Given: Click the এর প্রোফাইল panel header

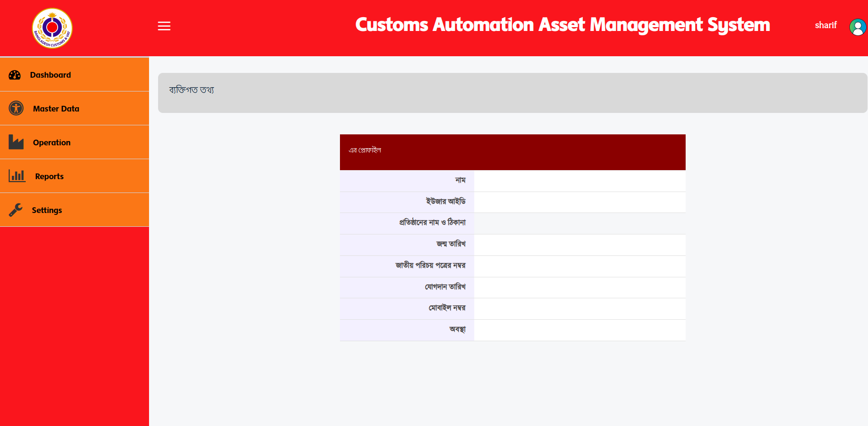Looking at the screenshot, I should 365,150.
